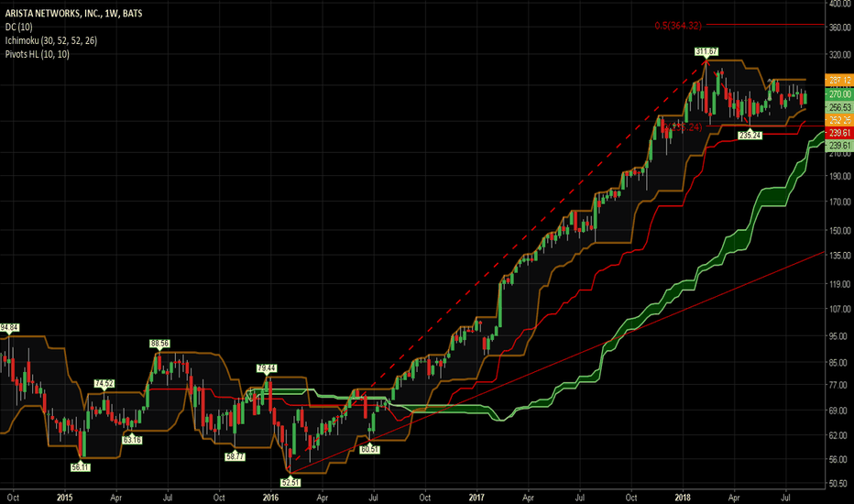The width and height of the screenshot is (854, 504).
Task: Click the 2016 year label on time axis
Action: click(270, 497)
